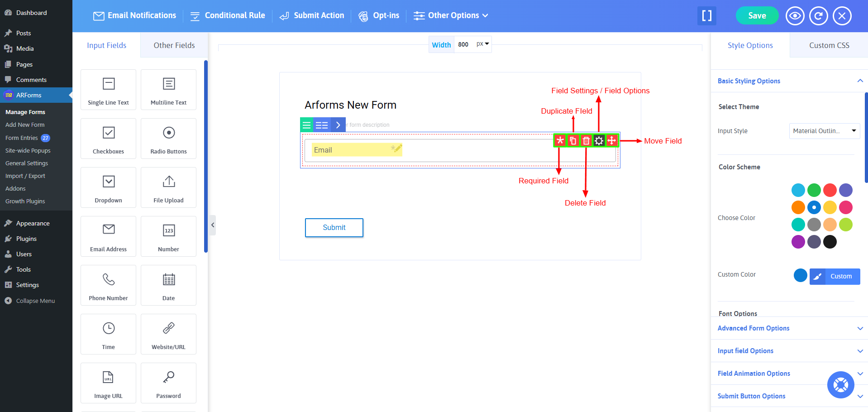Click the reset circular arrow icon

(818, 16)
